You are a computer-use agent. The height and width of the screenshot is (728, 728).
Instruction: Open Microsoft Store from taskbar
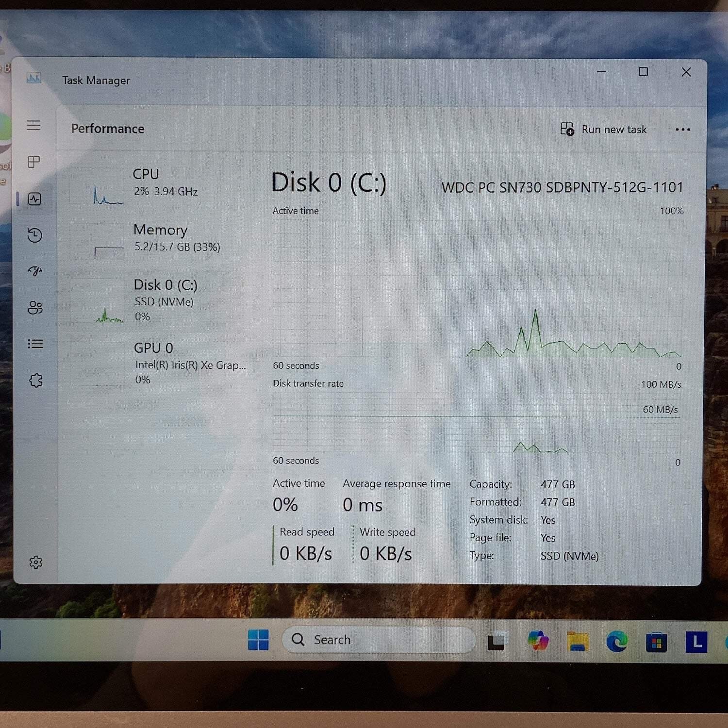click(656, 642)
